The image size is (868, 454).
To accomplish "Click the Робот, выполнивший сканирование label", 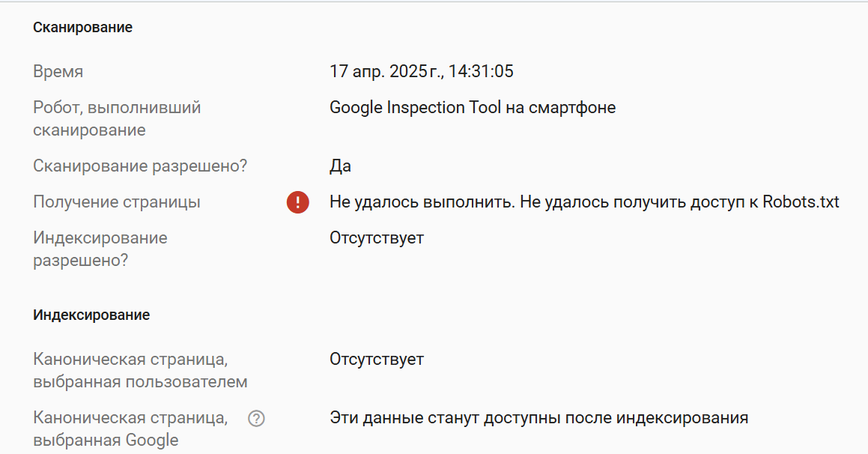I will click(117, 118).
